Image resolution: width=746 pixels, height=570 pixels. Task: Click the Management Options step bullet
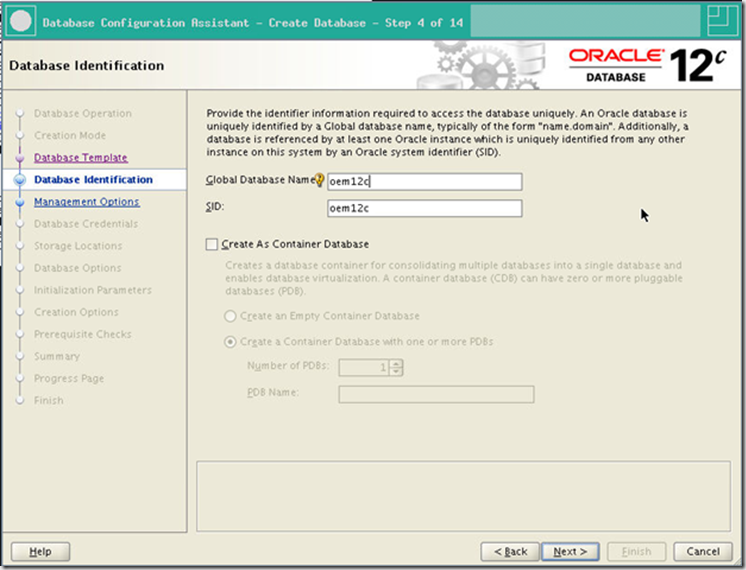[x=20, y=202]
